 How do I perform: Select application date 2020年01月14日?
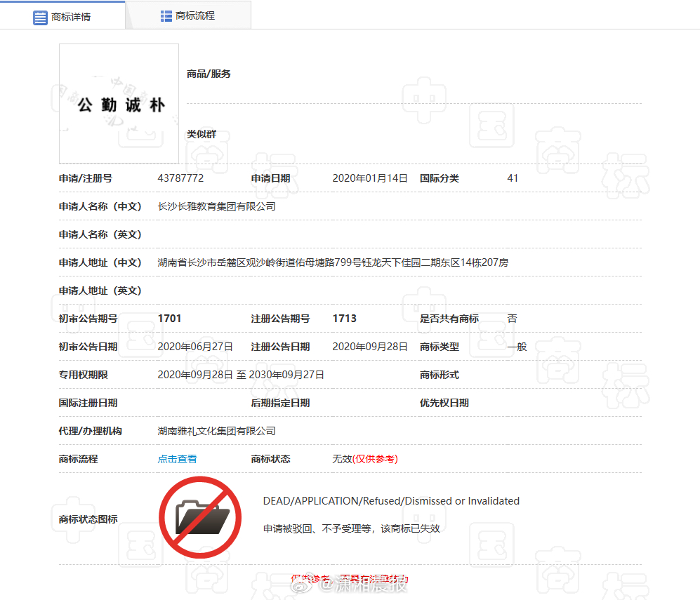pos(369,178)
